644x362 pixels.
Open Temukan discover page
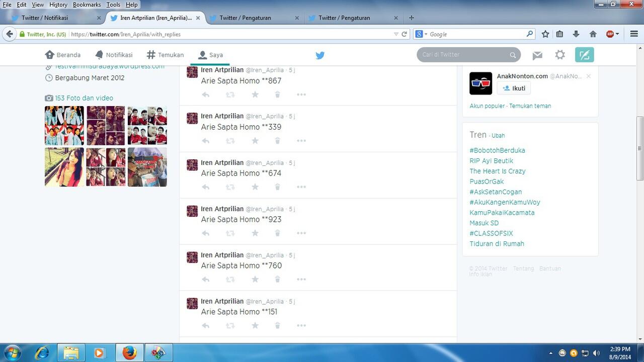[x=165, y=55]
